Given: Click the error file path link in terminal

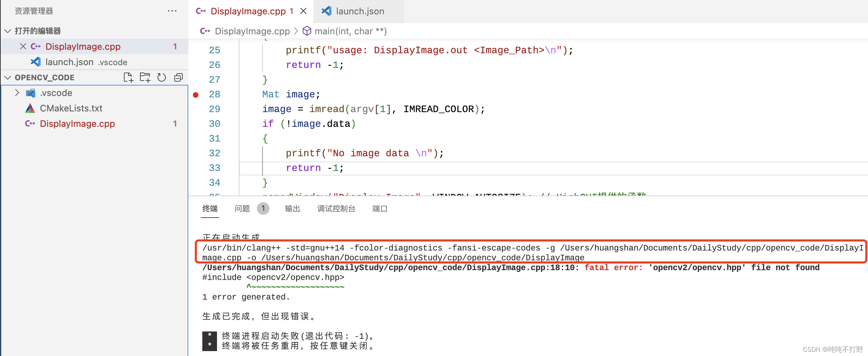Looking at the screenshot, I should (x=388, y=268).
